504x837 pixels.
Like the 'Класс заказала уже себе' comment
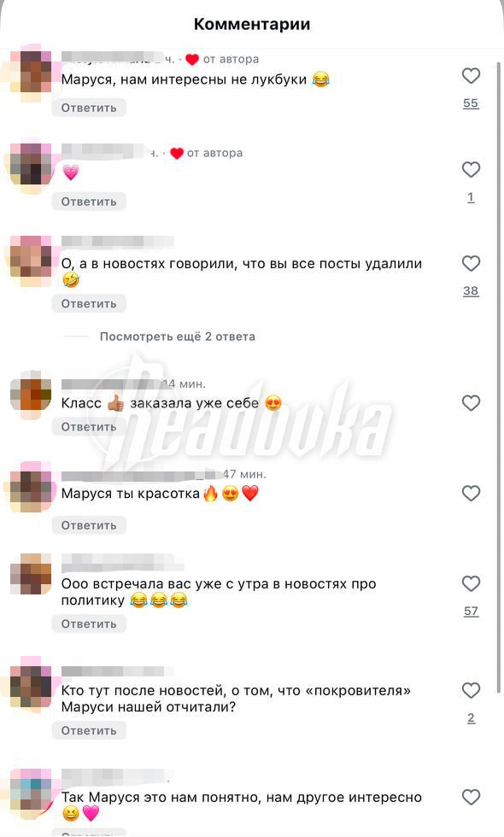tap(471, 403)
